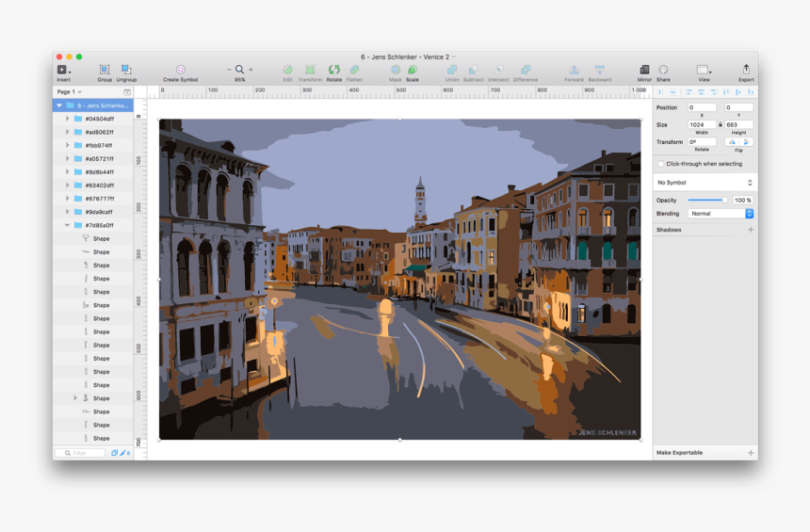Viewport: 810px width, 532px height.
Task: Flip the layer vertically
Action: (x=746, y=142)
